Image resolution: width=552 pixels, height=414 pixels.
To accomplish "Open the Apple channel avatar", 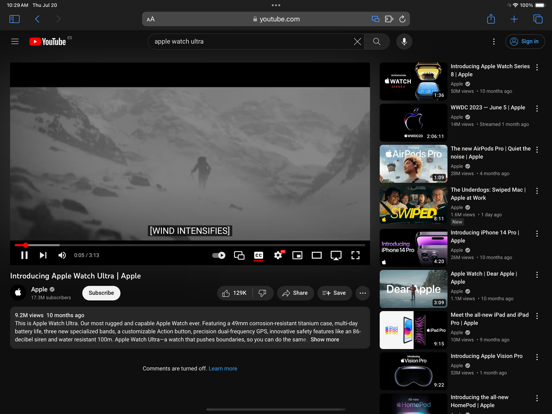I will pos(18,293).
